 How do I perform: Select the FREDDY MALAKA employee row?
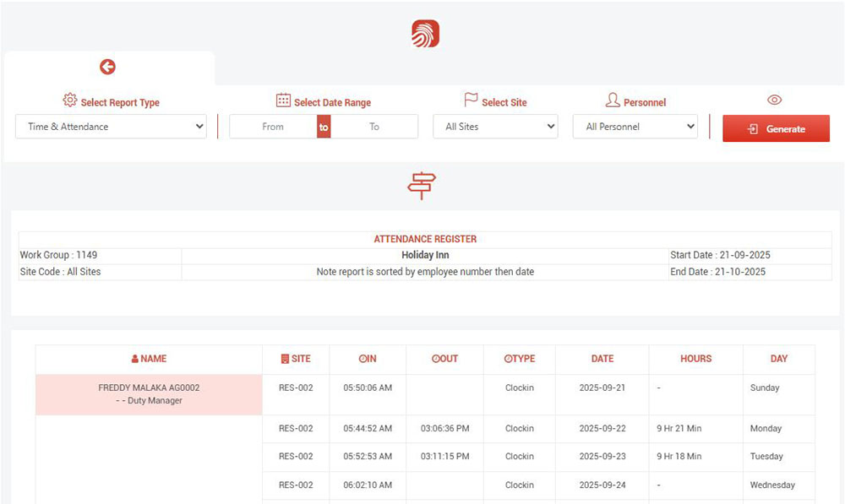click(x=149, y=394)
